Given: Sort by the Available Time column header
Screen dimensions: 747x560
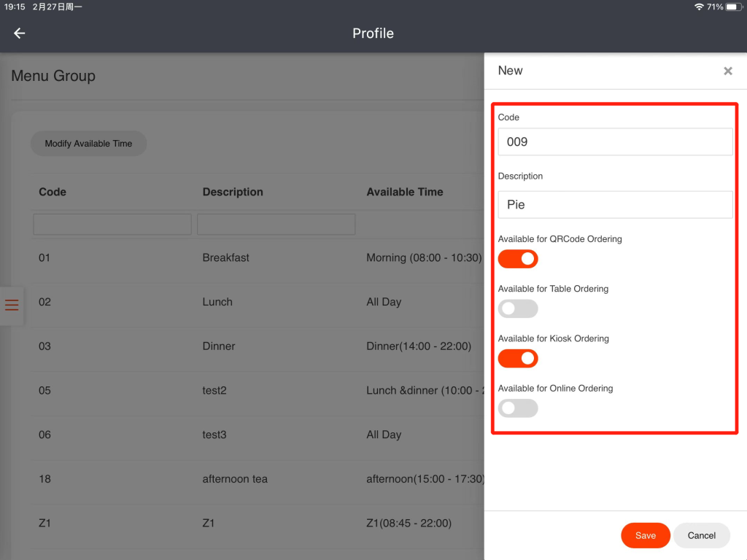Looking at the screenshot, I should click(405, 192).
